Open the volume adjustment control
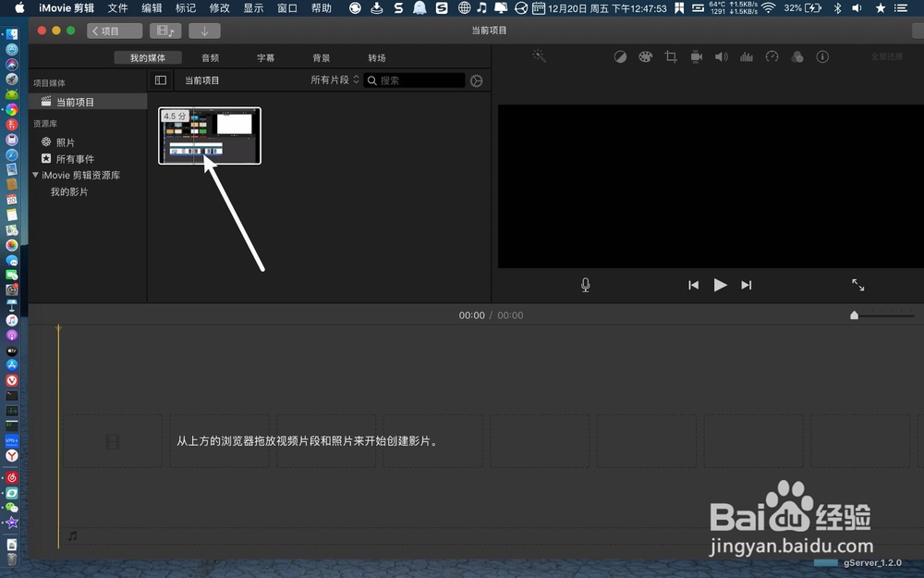Image resolution: width=924 pixels, height=578 pixels. 722,56
